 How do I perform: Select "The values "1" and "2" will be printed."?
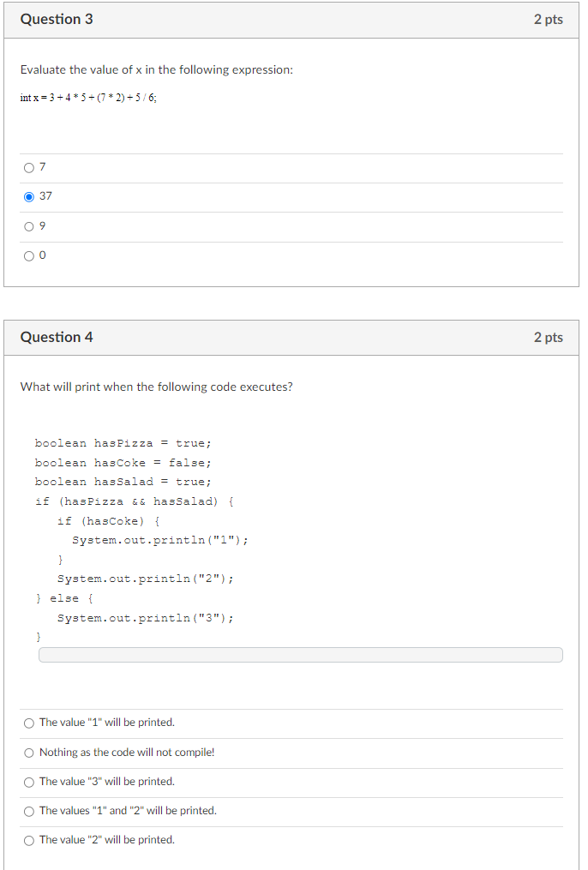(28, 810)
